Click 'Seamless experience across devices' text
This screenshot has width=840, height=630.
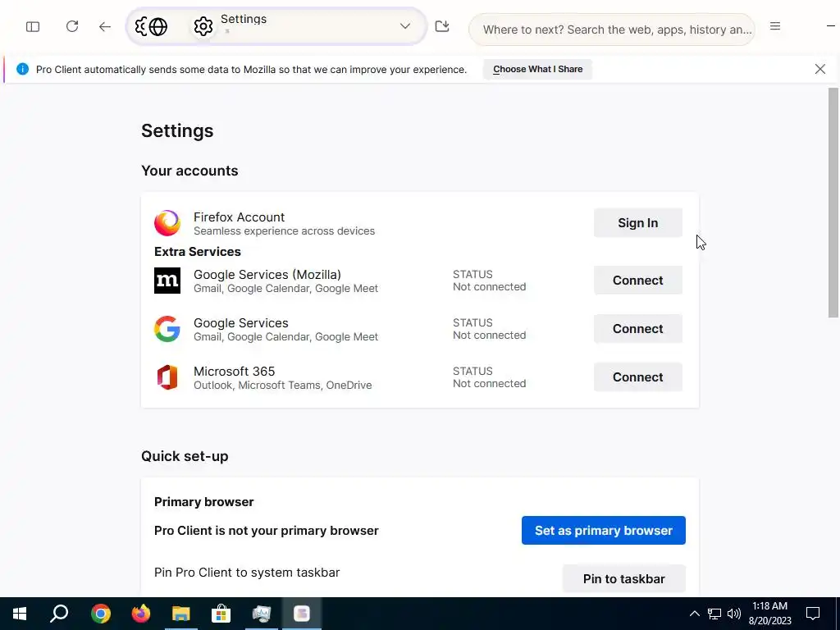point(284,231)
